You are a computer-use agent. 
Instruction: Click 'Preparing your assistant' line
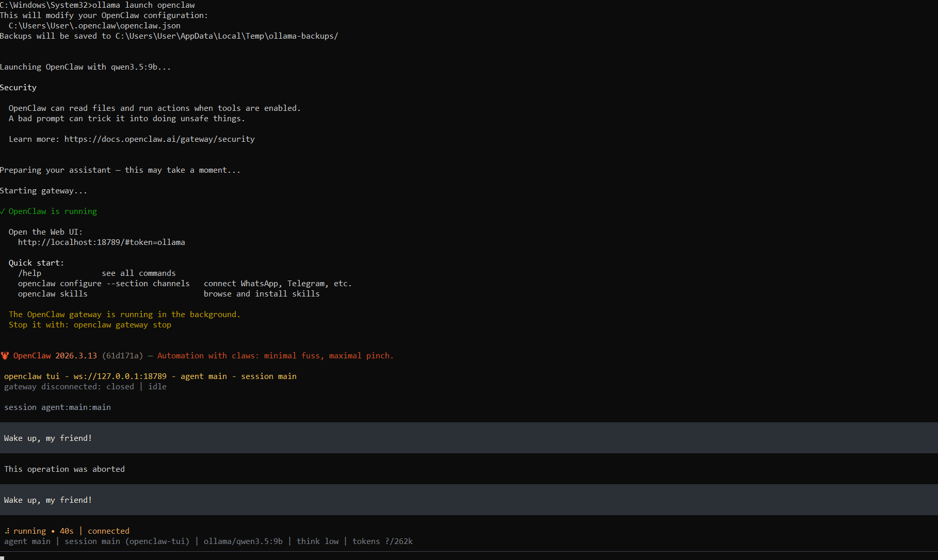[x=120, y=170]
